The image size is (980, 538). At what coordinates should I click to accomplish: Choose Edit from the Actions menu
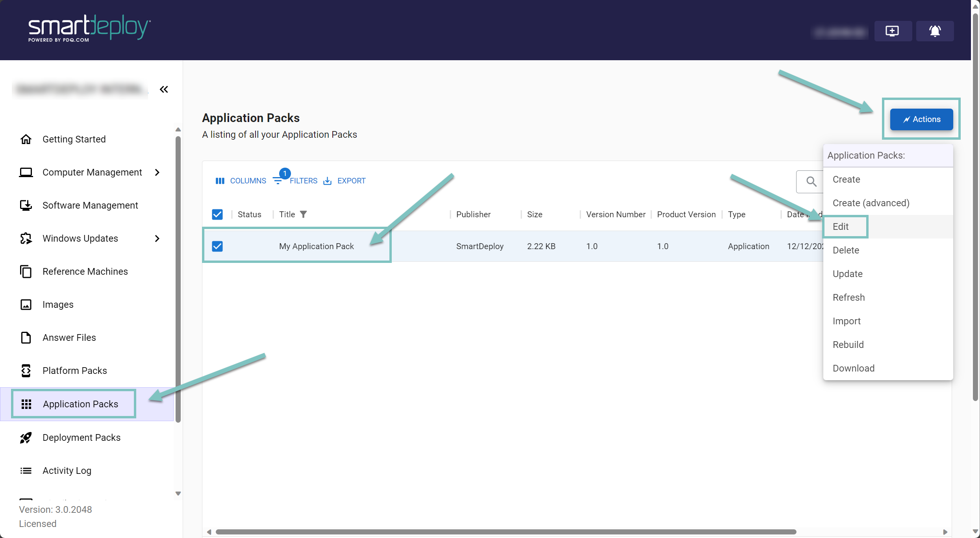(x=841, y=227)
